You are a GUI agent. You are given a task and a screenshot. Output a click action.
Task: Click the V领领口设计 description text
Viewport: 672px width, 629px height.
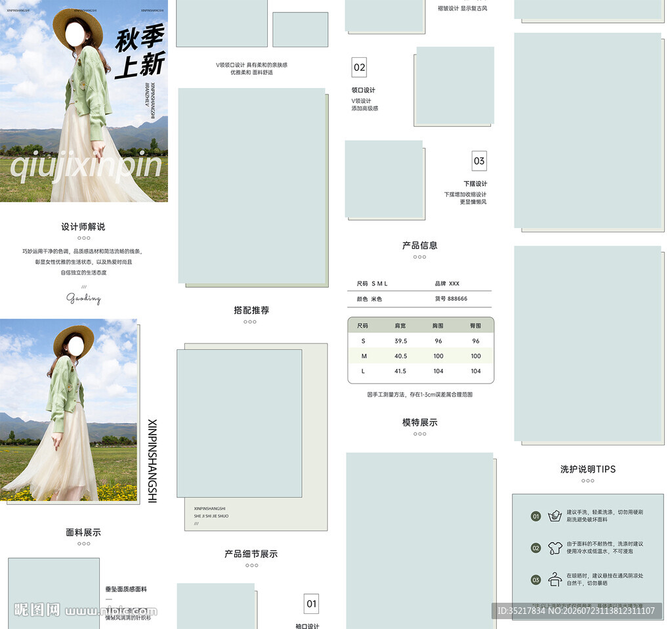(x=251, y=68)
